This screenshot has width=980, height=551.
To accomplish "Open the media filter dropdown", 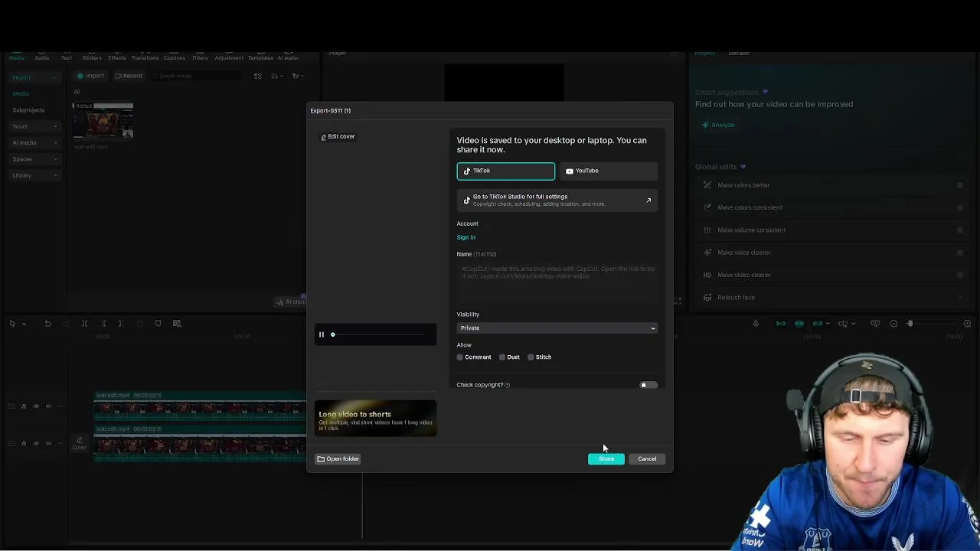I will [298, 76].
